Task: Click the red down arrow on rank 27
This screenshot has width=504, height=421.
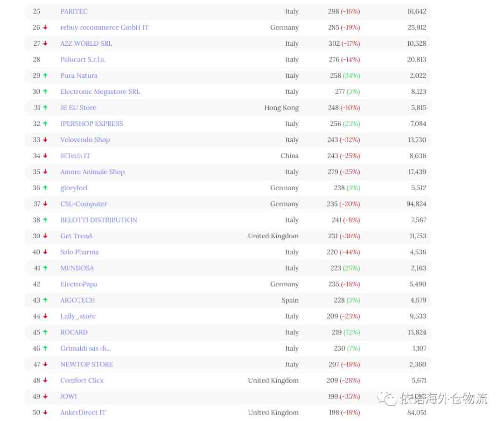Action: pyautogui.click(x=45, y=44)
